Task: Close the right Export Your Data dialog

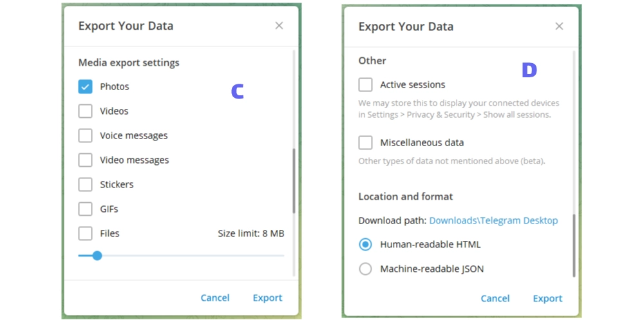Action: 559,26
